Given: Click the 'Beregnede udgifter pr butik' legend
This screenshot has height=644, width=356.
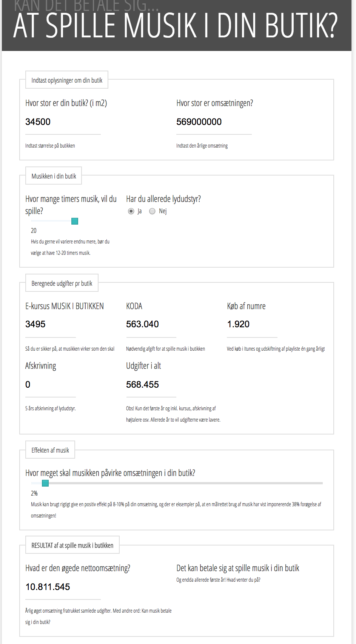Looking at the screenshot, I should coord(62,283).
